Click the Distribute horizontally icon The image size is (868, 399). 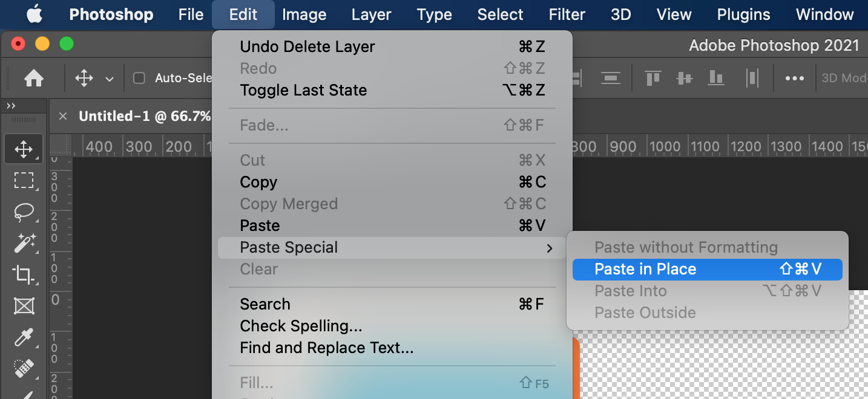(752, 78)
